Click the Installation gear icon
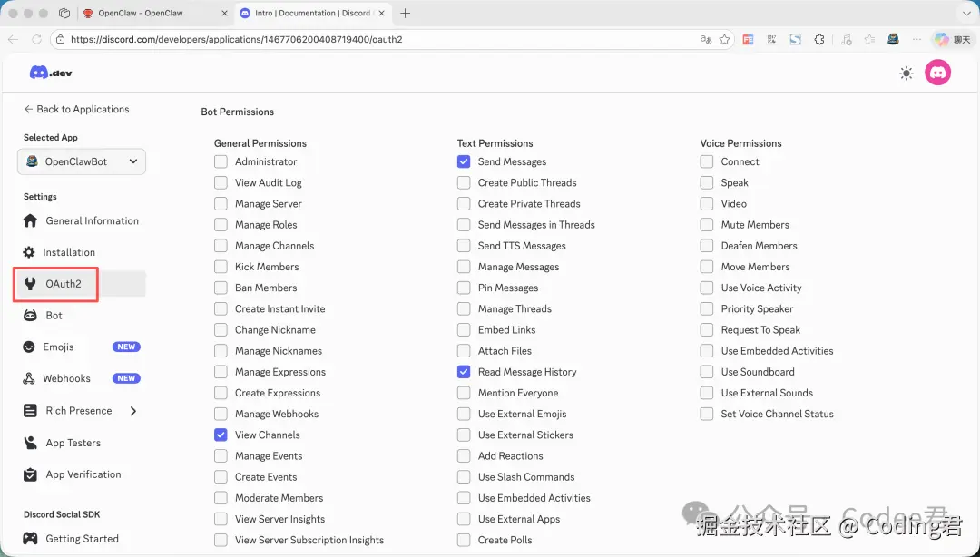The width and height of the screenshot is (980, 557). pyautogui.click(x=29, y=252)
